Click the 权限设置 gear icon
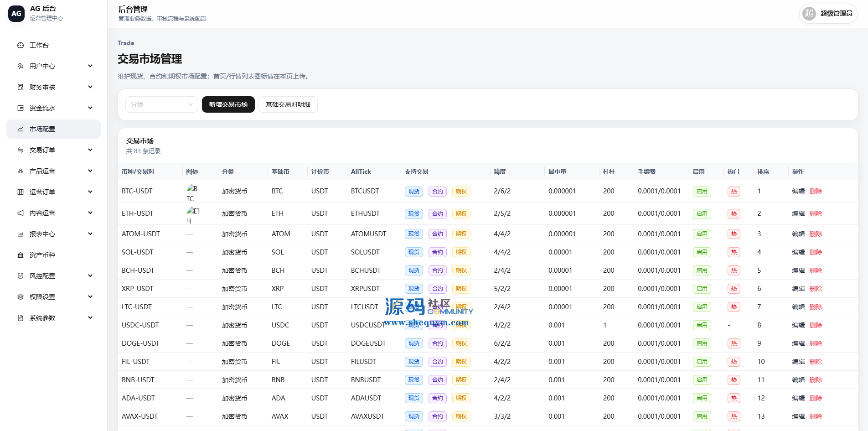Viewport: 868px width, 431px height. click(x=21, y=297)
